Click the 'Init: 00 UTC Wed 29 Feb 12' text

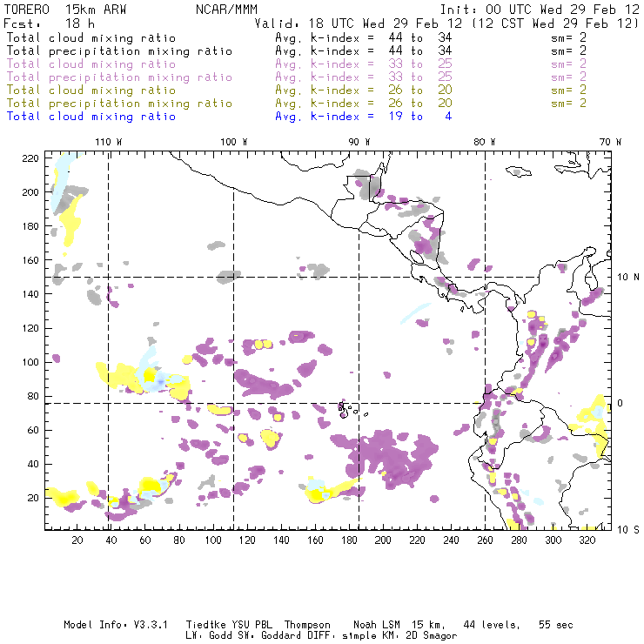click(x=540, y=10)
